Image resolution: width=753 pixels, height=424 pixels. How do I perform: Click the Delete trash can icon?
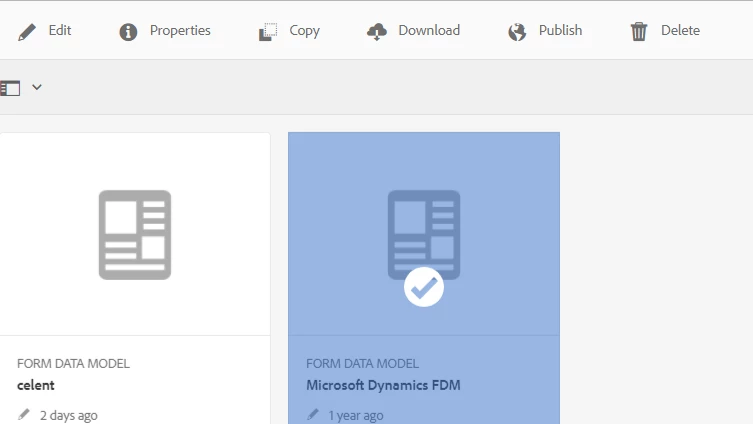tap(639, 32)
